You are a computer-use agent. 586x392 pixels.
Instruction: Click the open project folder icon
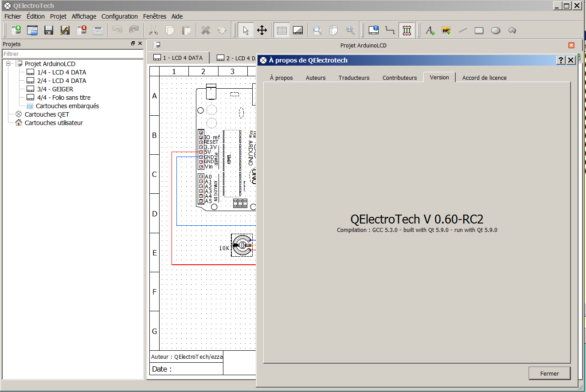click(x=32, y=30)
